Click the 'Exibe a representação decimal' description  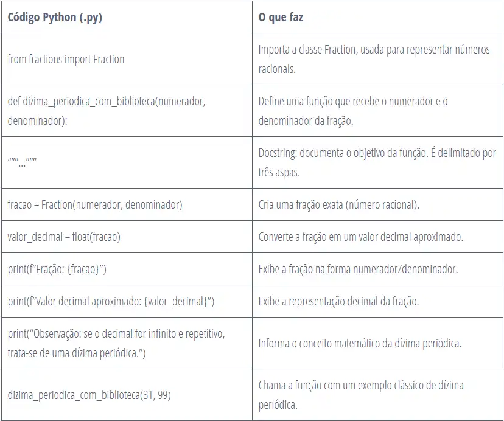[x=338, y=301]
